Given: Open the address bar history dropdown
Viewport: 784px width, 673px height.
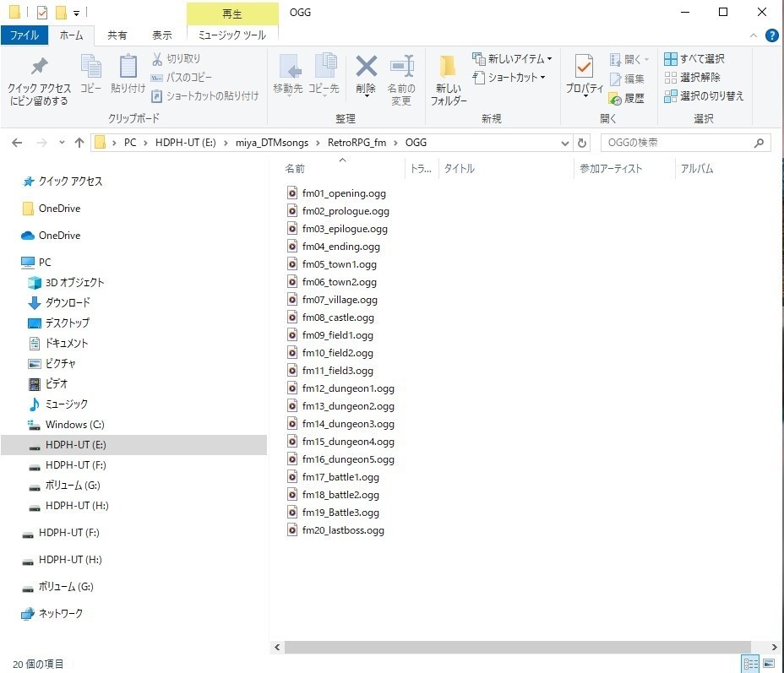Looking at the screenshot, I should point(564,142).
